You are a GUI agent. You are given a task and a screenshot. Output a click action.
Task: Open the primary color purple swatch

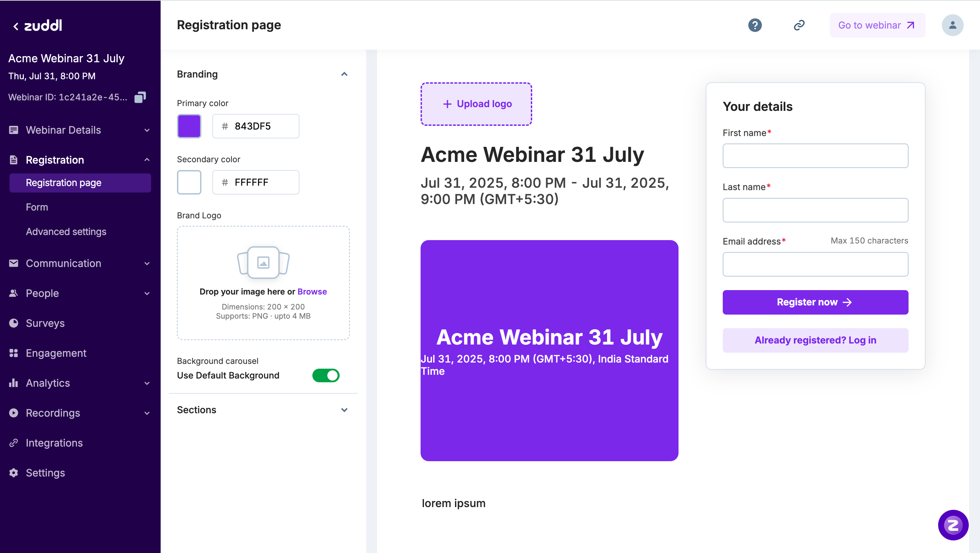pyautogui.click(x=189, y=126)
